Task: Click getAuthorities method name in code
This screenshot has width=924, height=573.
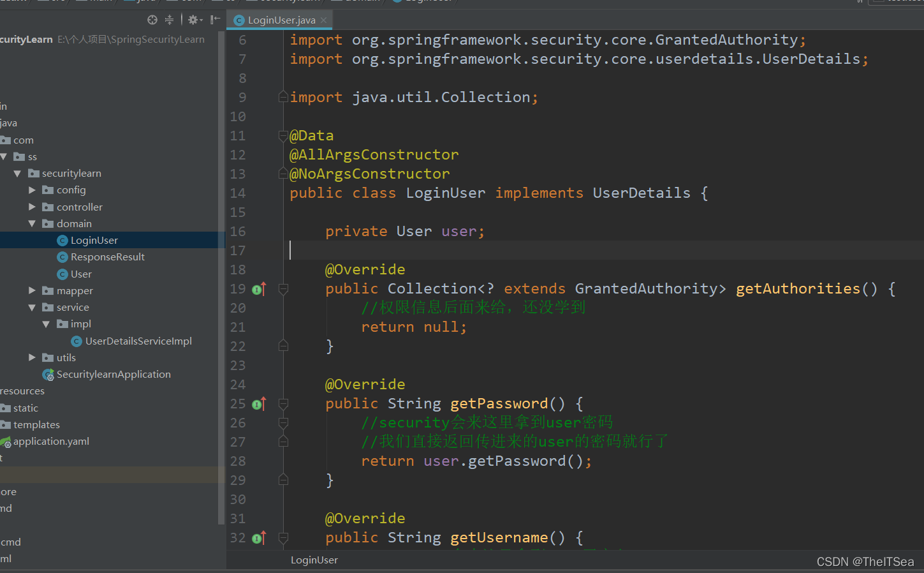Action: pyautogui.click(x=798, y=289)
